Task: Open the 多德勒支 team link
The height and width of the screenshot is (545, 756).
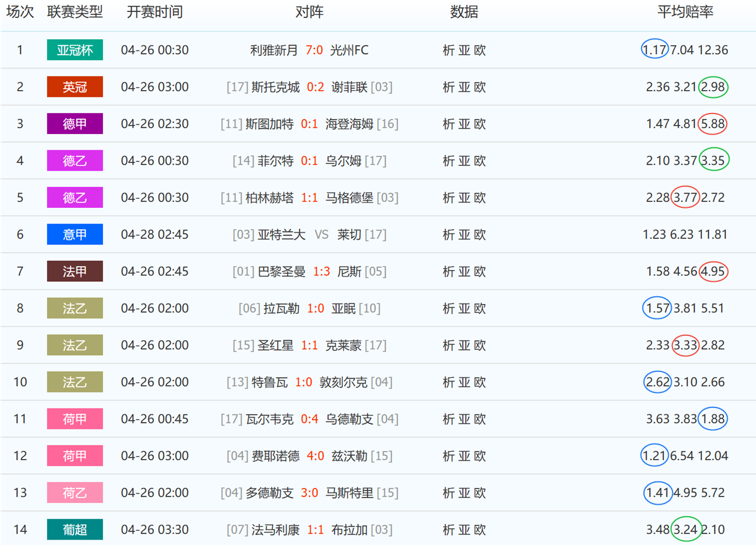Action: pyautogui.click(x=269, y=493)
